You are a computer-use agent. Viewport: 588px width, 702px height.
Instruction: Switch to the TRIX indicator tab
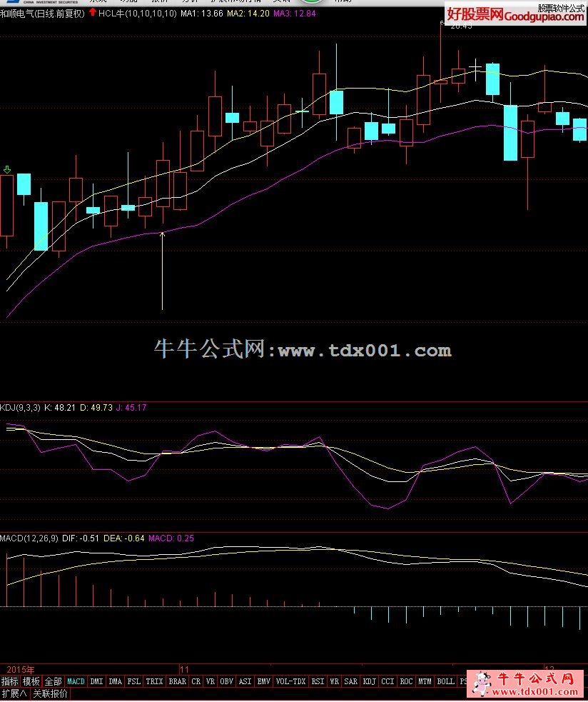click(x=154, y=681)
